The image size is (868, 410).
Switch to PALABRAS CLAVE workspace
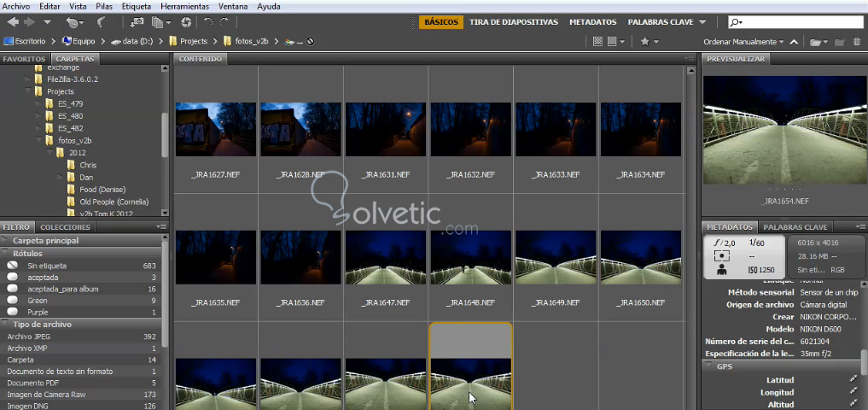click(x=661, y=22)
